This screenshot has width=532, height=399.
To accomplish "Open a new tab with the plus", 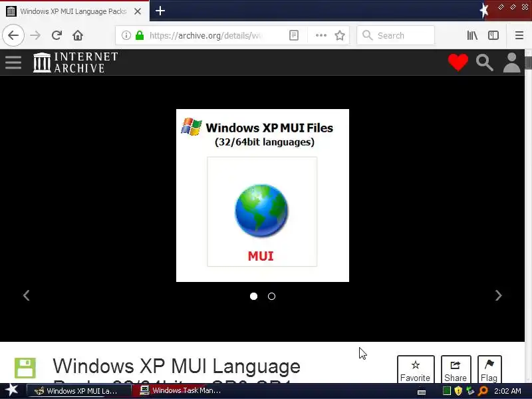I will click(x=160, y=11).
